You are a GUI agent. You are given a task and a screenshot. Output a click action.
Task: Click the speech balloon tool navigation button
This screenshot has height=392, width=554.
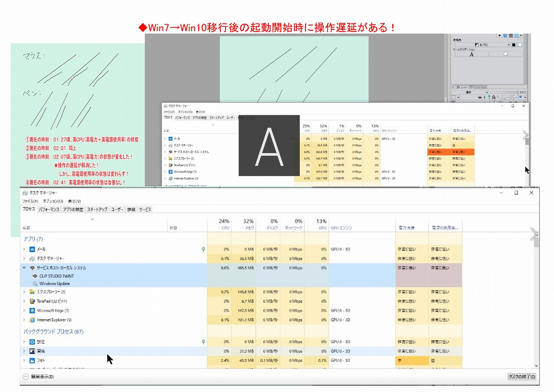point(506,55)
